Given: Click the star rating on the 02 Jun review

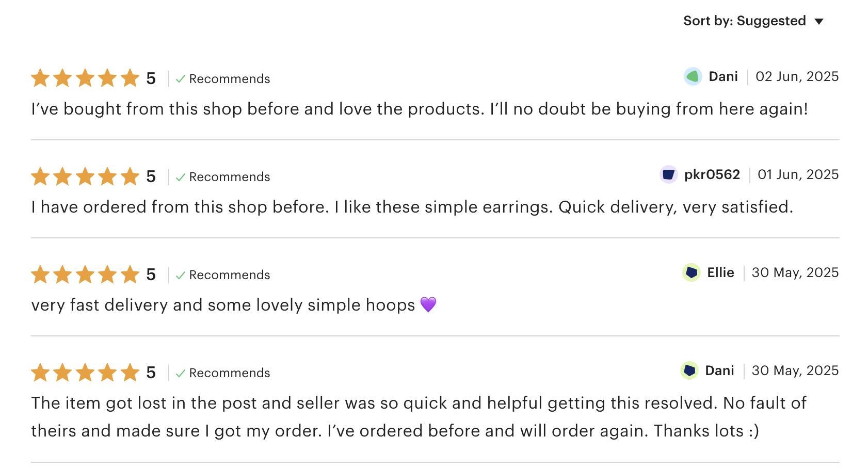Looking at the screenshot, I should 85,78.
